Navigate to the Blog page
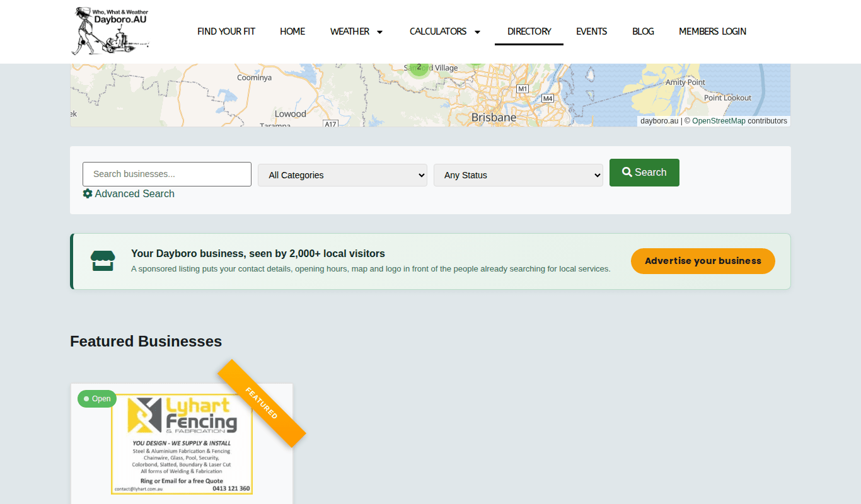861x504 pixels. point(643,31)
